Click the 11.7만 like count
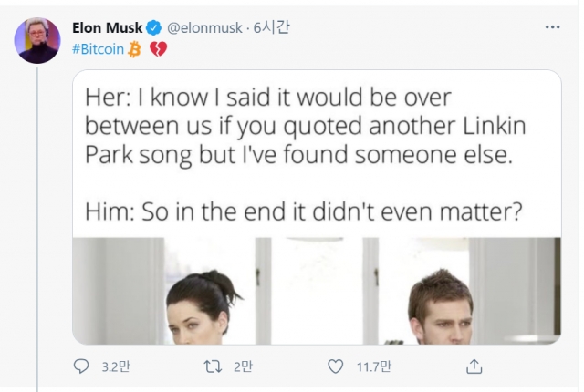Screen dimensions: 584x392 coord(374,367)
